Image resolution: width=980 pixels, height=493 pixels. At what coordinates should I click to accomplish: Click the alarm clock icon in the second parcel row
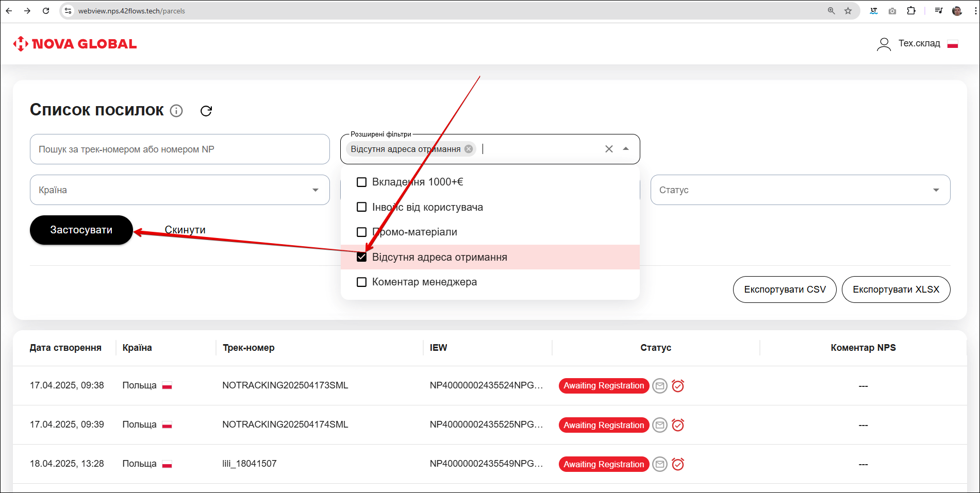tap(678, 425)
